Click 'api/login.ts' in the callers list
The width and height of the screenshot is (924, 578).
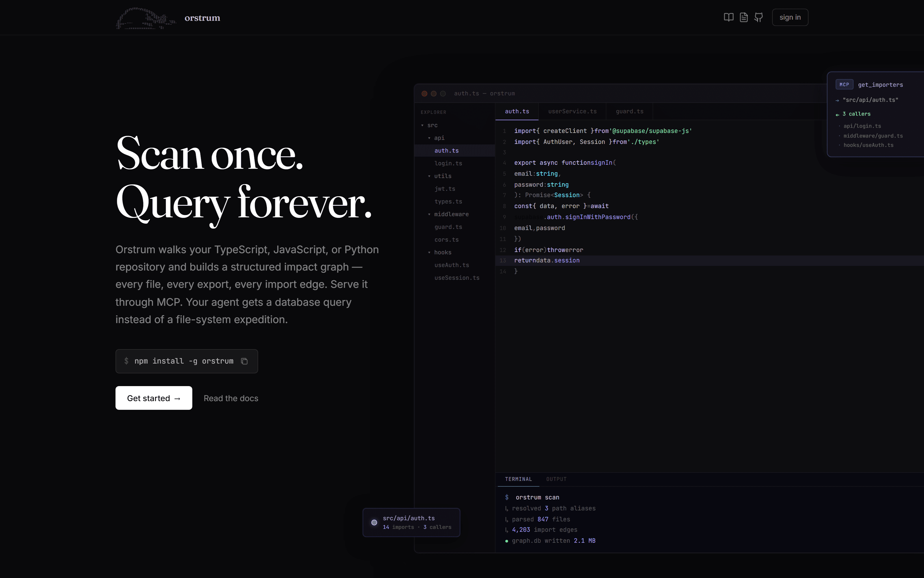point(862,126)
